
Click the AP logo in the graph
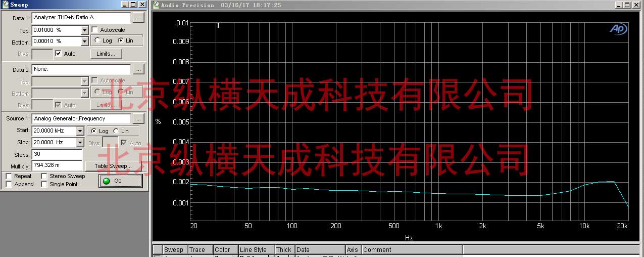pos(618,29)
